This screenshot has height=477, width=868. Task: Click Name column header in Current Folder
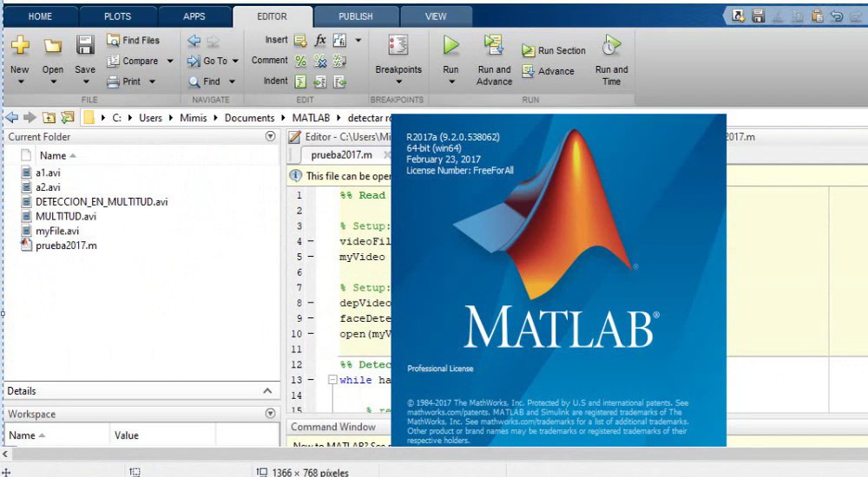(x=53, y=155)
